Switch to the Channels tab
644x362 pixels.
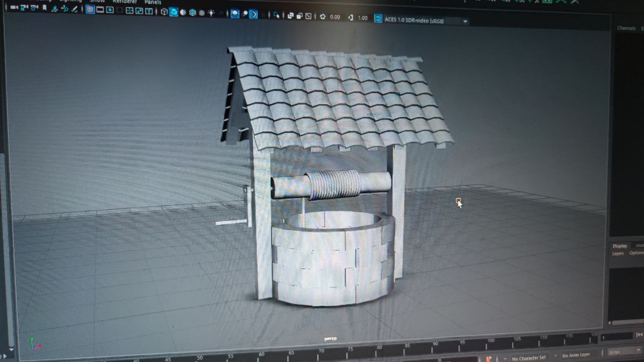626,28
